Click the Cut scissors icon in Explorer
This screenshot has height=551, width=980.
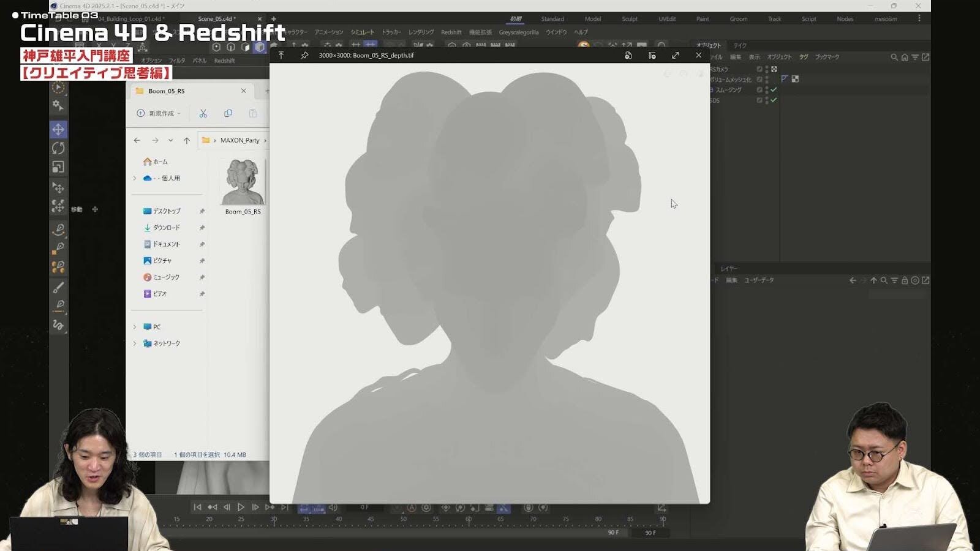203,113
